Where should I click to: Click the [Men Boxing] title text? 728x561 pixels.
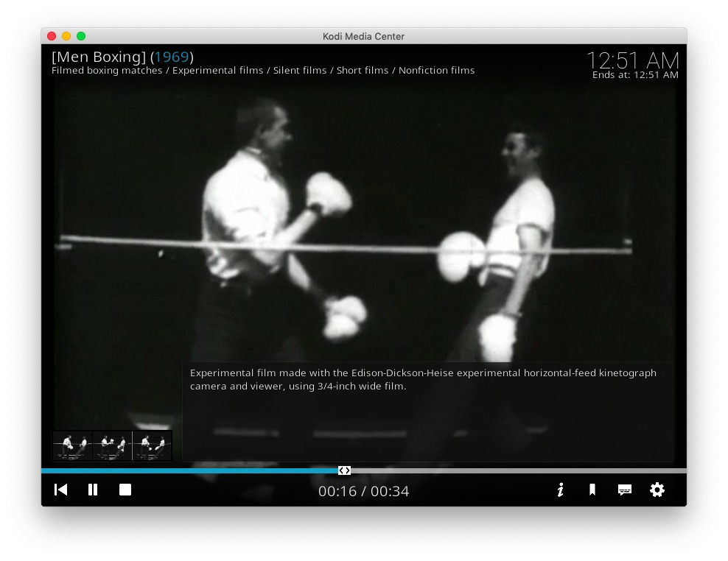click(x=99, y=57)
